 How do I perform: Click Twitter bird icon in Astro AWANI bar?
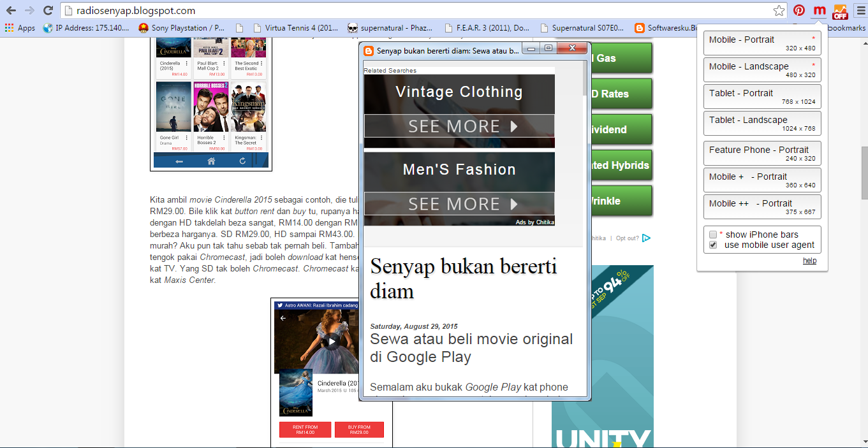(x=279, y=306)
